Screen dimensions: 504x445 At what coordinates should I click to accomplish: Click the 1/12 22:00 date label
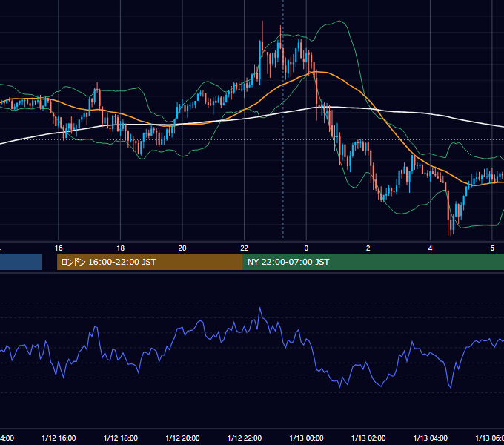tap(245, 438)
